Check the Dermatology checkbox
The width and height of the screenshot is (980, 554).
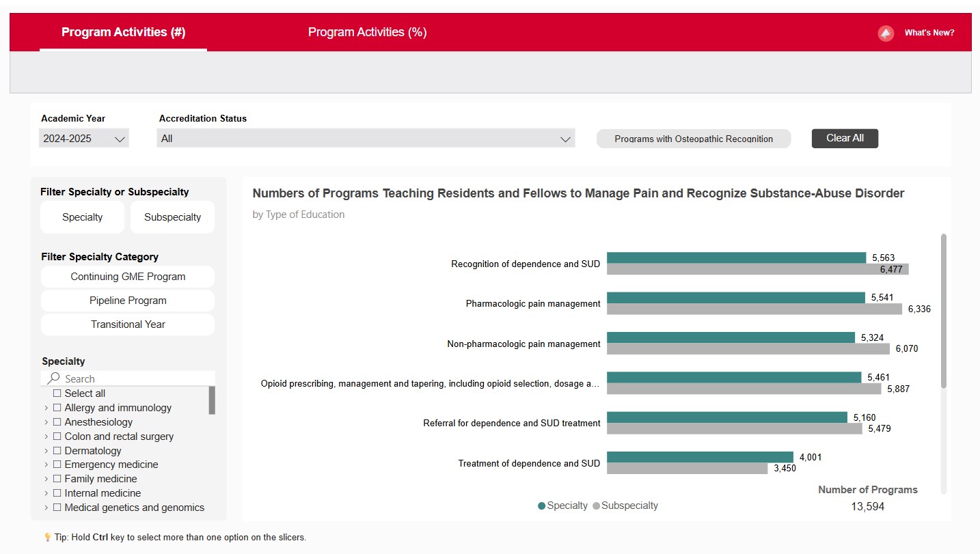57,451
